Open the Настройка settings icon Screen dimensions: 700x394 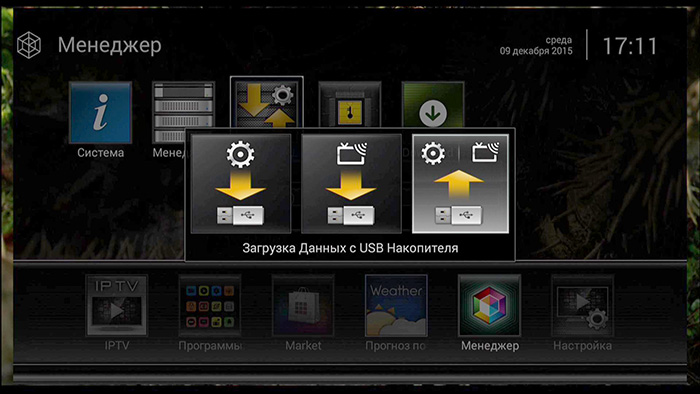coord(583,305)
